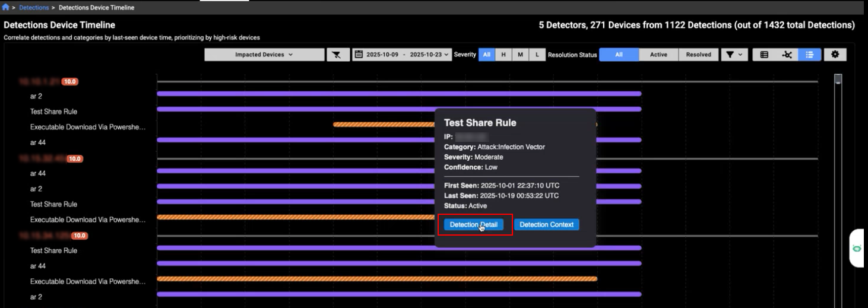Click the Detections breadcrumb link

34,8
